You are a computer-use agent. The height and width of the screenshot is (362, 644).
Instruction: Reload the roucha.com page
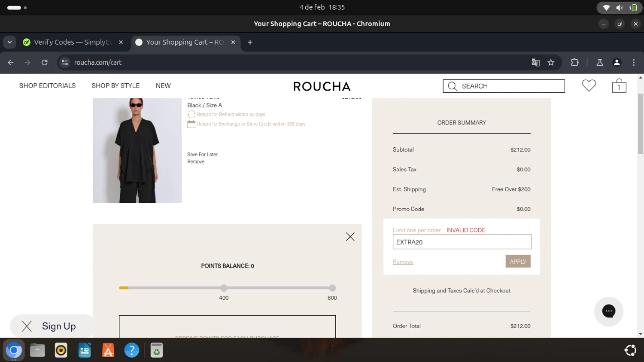coord(45,62)
